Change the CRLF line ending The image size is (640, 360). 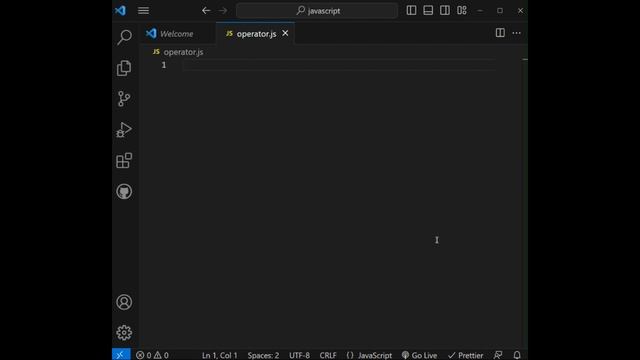coord(328,355)
